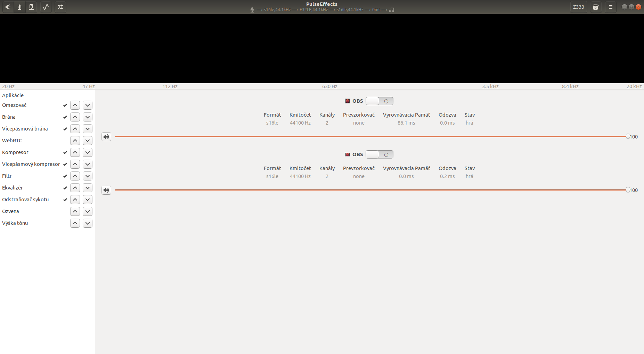Open the Ekvalizér effect settings
Screen dimensions: 644x354
pyautogui.click(x=13, y=188)
